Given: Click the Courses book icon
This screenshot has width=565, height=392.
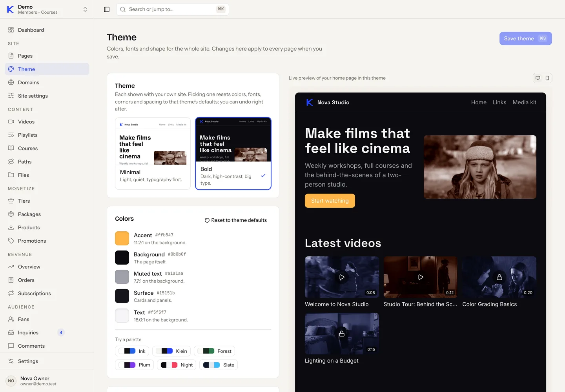Looking at the screenshot, I should point(11,148).
